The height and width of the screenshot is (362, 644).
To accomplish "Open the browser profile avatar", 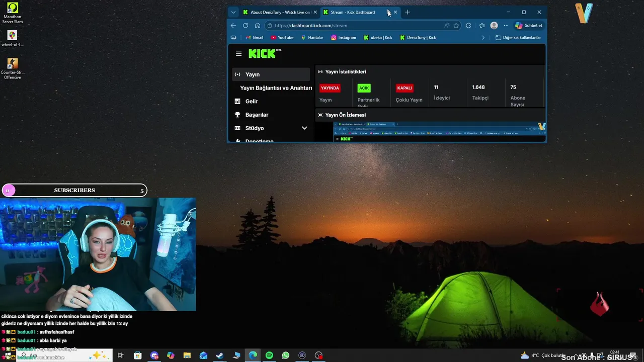I will [494, 26].
